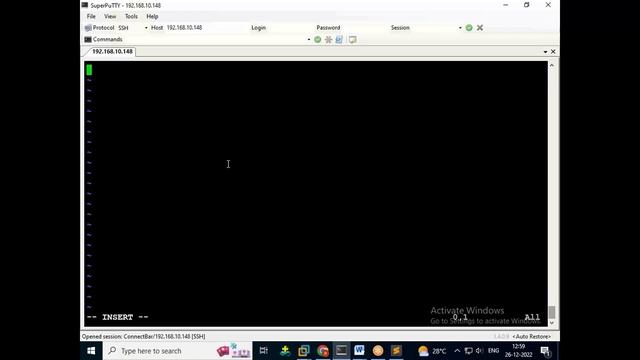Expand the Session dropdown arrow
Screen dimensions: 640x360
pos(460,28)
